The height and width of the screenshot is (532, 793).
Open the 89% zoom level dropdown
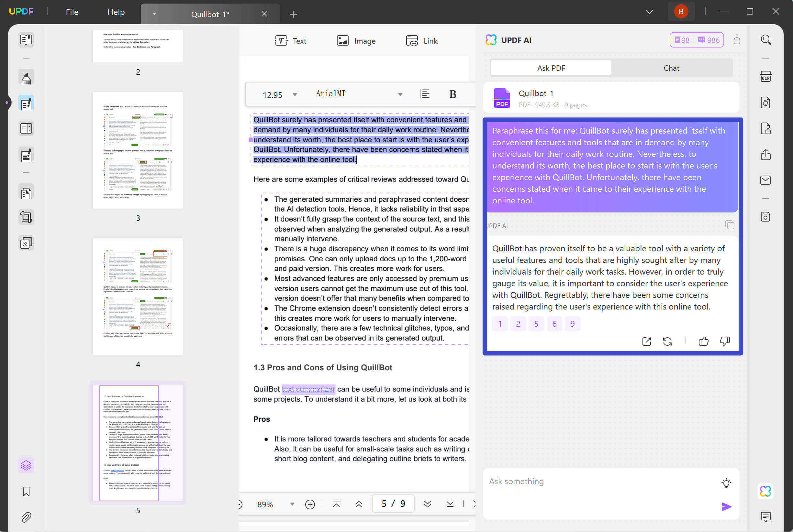tap(292, 504)
